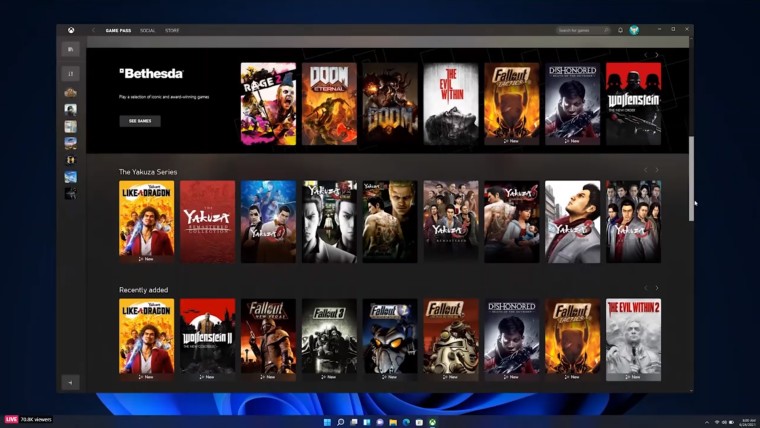Go back using the back arrow
The height and width of the screenshot is (428, 760).
(x=94, y=30)
